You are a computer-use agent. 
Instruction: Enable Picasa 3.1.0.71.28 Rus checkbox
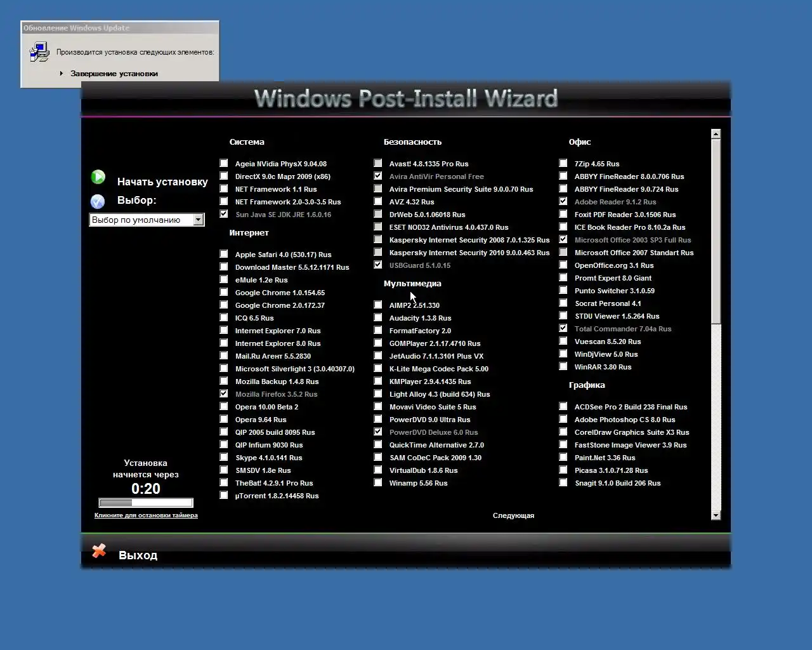pyautogui.click(x=563, y=470)
